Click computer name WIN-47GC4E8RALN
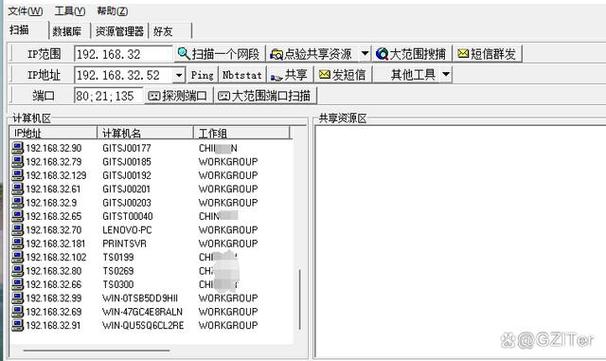This screenshot has height=361, width=606. pyautogui.click(x=142, y=312)
